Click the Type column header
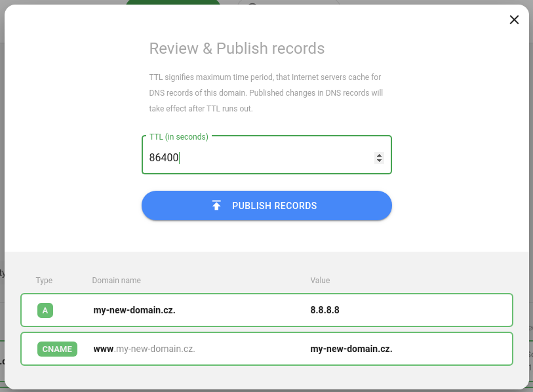Viewport: 533px width, 392px height. coord(44,281)
